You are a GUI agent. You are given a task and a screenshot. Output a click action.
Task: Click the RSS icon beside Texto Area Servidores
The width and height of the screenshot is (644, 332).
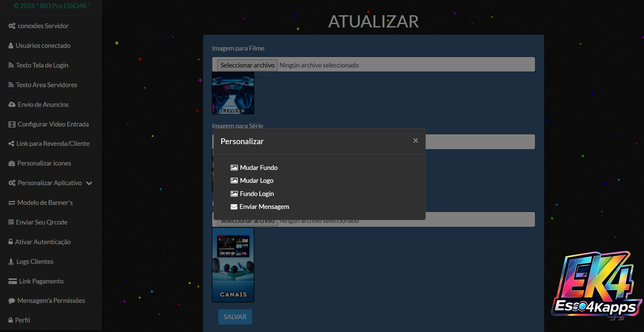[11, 85]
